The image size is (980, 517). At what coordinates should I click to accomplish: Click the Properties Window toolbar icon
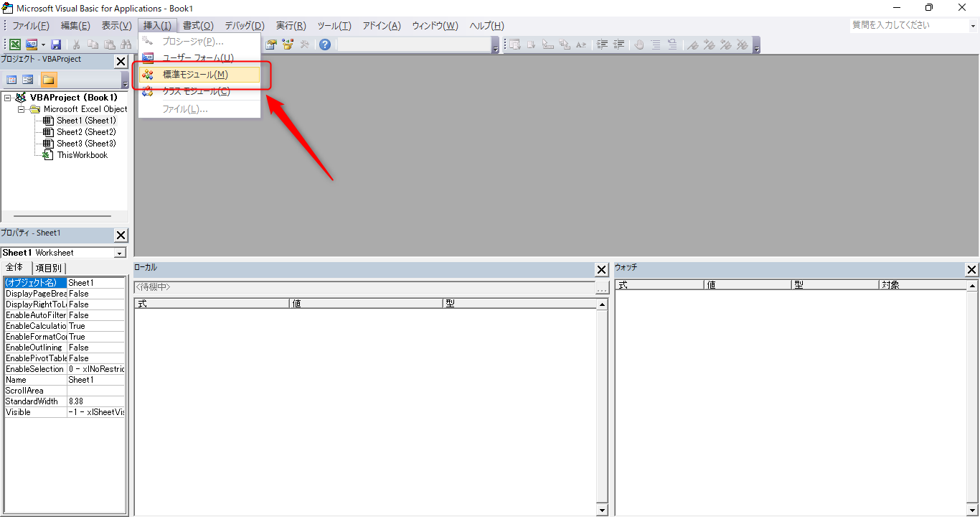click(271, 45)
